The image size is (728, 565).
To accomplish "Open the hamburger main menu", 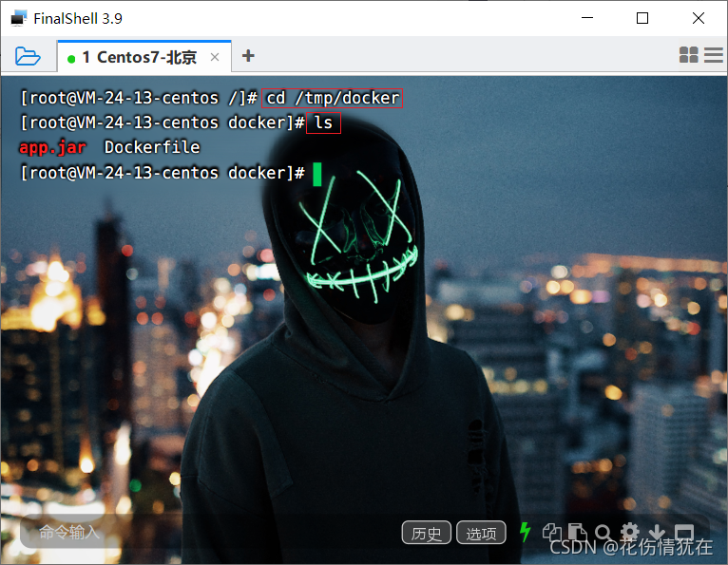I will (x=714, y=55).
